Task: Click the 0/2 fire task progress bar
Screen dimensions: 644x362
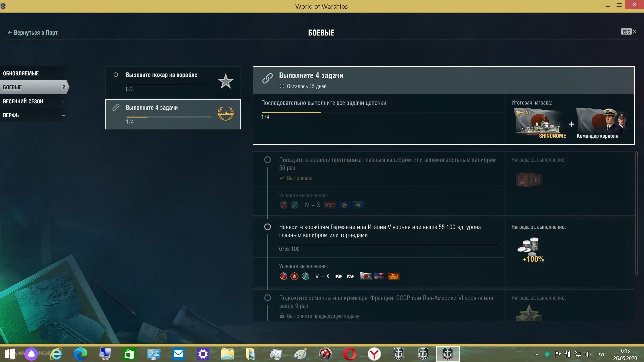Action: (x=168, y=84)
